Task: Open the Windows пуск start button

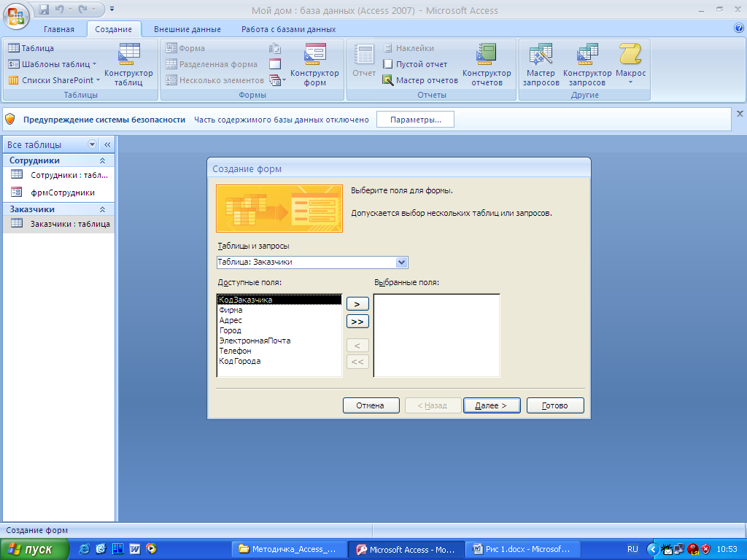Action: 34,549
